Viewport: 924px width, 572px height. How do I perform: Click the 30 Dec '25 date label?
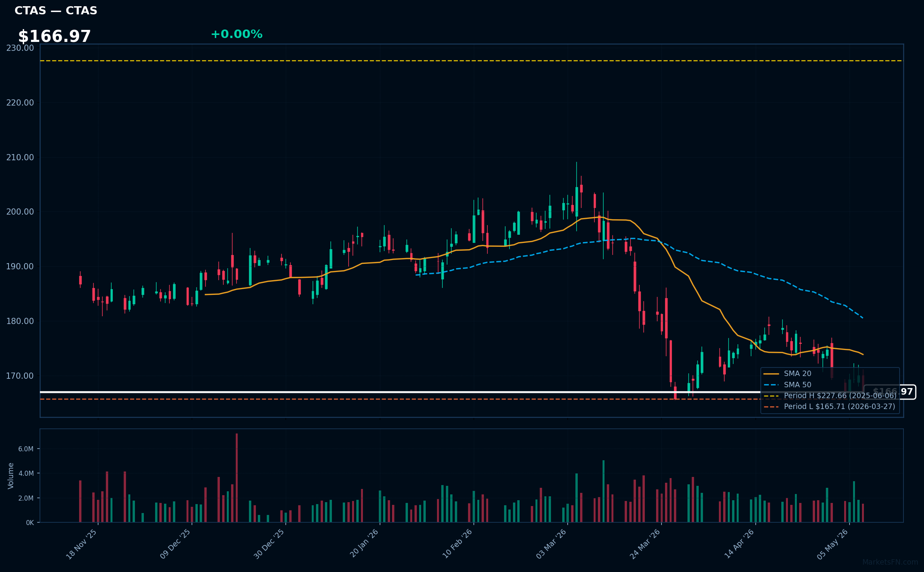pyautogui.click(x=269, y=544)
